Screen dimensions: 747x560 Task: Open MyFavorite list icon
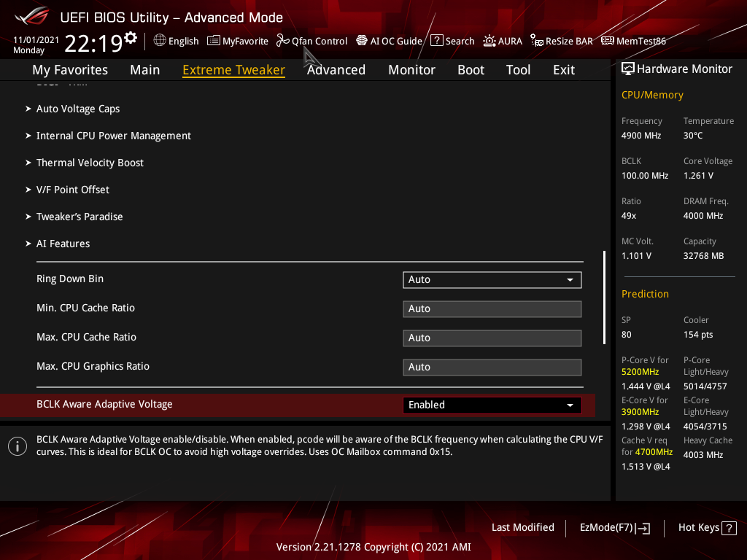point(214,41)
